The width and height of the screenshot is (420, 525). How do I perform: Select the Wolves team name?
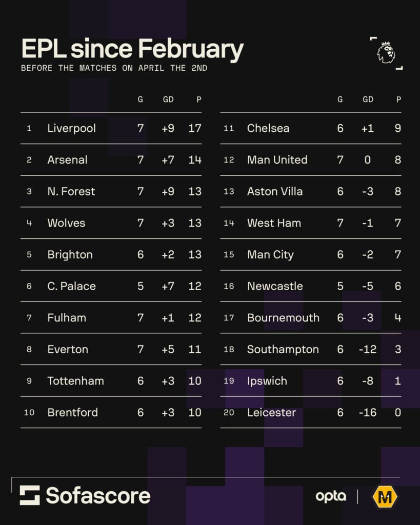pos(66,223)
